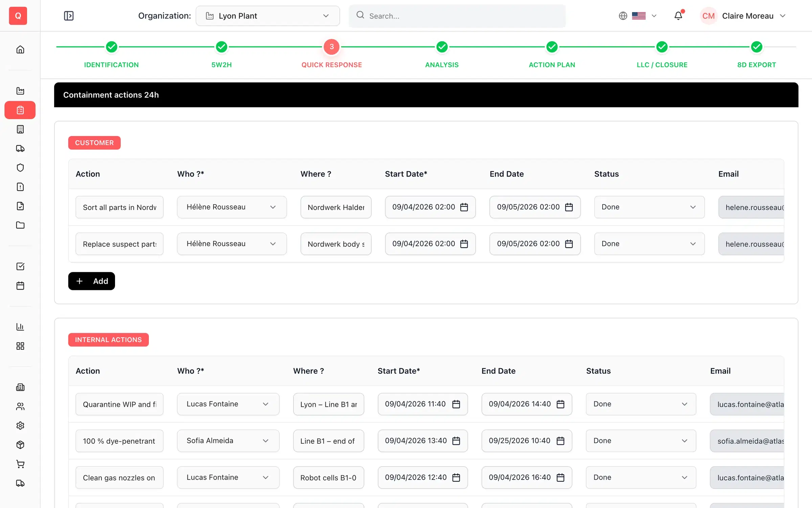The image size is (812, 508).
Task: Open Status dropdown for Replace suspect parts row
Action: coord(649,244)
